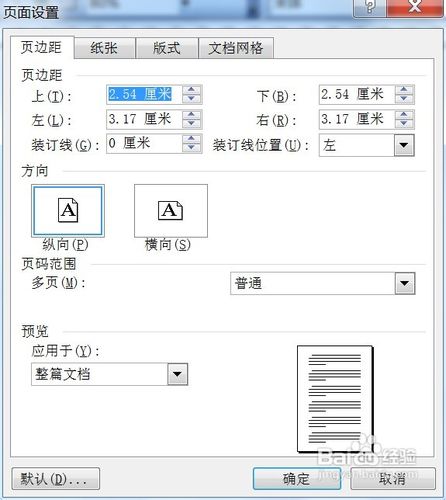Decrease right margin 右 with down arrow
446x500 pixels.
pyautogui.click(x=404, y=123)
